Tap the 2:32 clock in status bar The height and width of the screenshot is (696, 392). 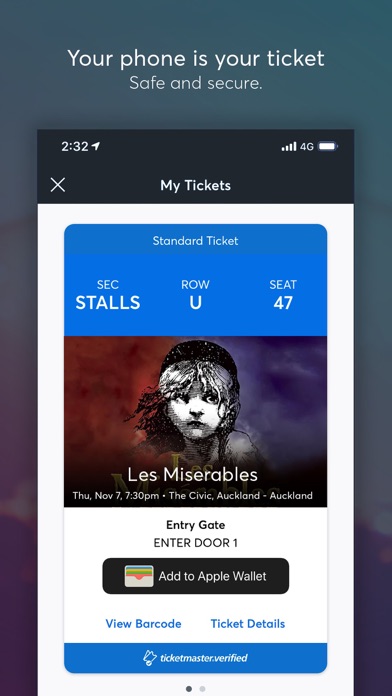point(75,146)
